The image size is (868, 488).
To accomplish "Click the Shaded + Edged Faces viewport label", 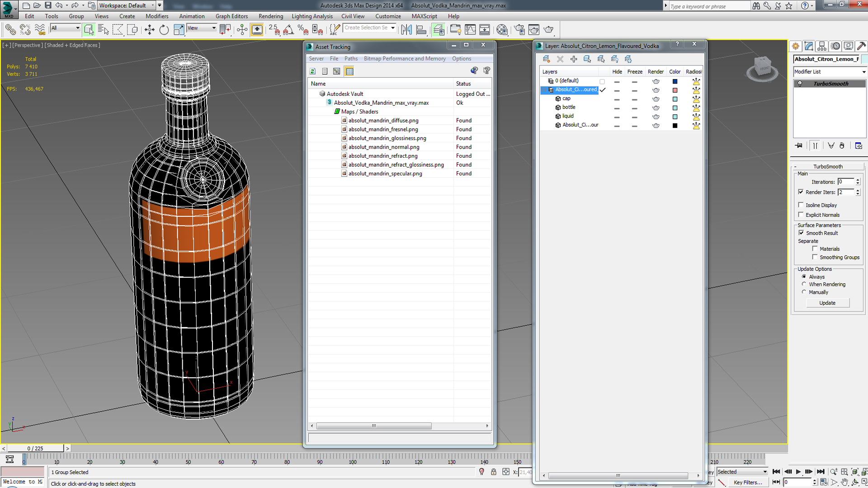I will pyautogui.click(x=72, y=45).
